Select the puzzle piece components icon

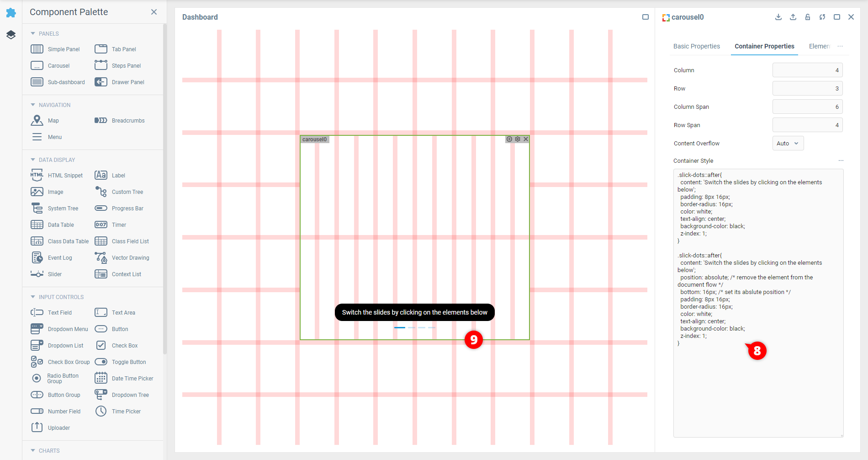tap(11, 13)
